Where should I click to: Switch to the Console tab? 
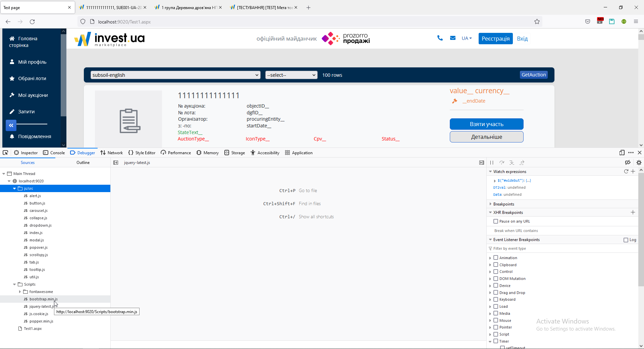tap(54, 153)
